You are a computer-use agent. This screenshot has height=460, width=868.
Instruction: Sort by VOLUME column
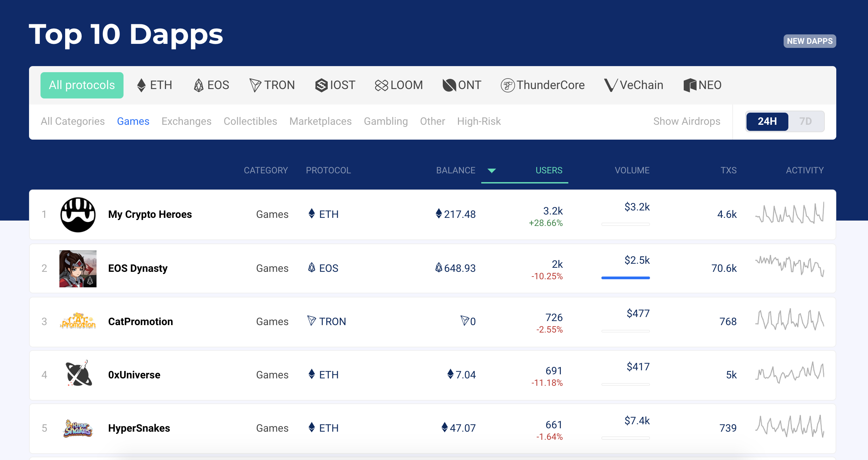pos(632,170)
